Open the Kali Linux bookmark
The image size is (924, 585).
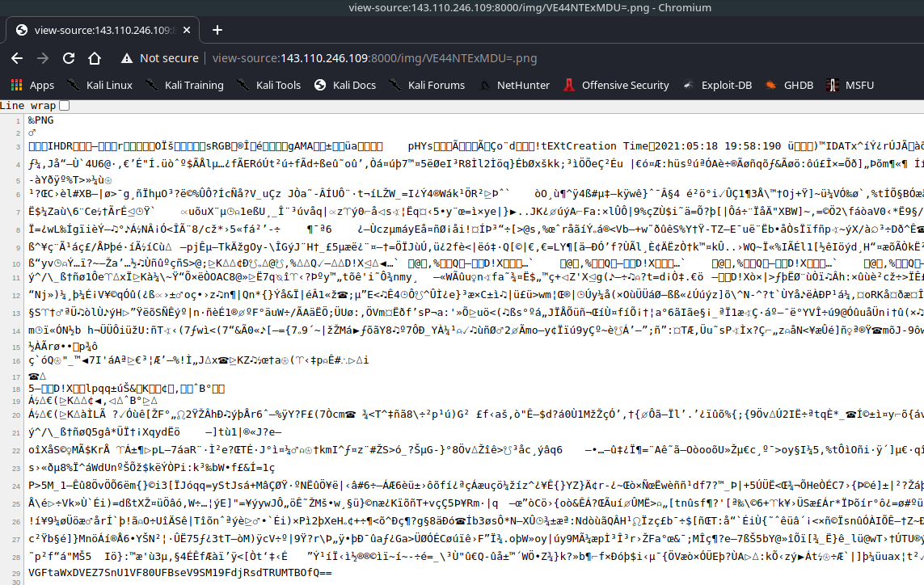99,85
